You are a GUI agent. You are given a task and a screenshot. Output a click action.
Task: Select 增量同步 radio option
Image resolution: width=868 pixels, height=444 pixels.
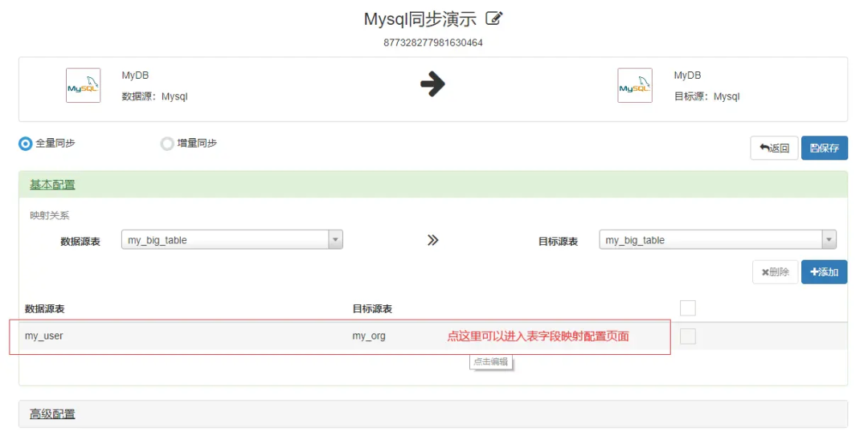coord(167,144)
